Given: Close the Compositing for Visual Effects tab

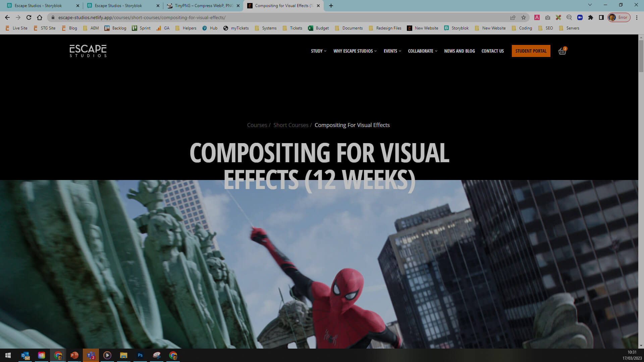Looking at the screenshot, I should (318, 6).
